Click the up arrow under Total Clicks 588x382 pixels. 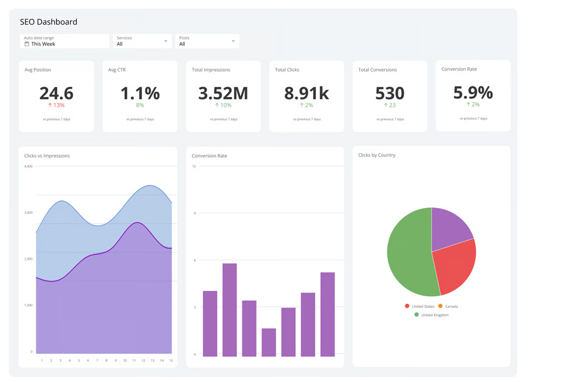tap(302, 105)
